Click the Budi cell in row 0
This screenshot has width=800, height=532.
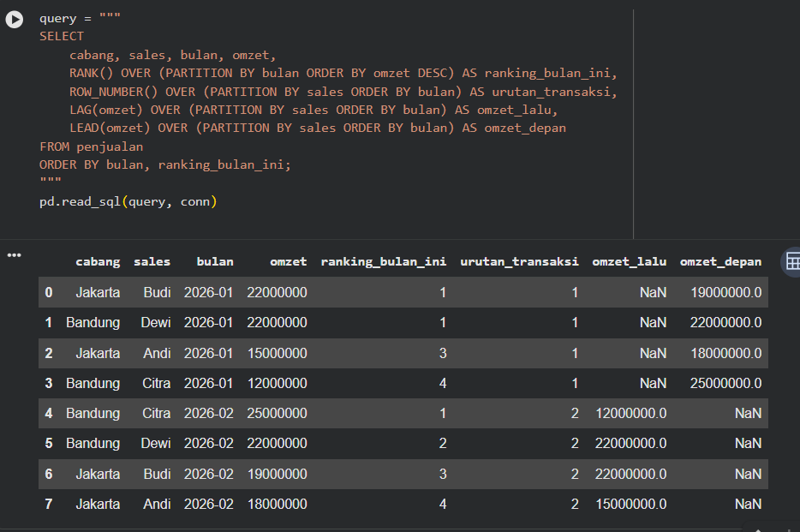pos(157,292)
